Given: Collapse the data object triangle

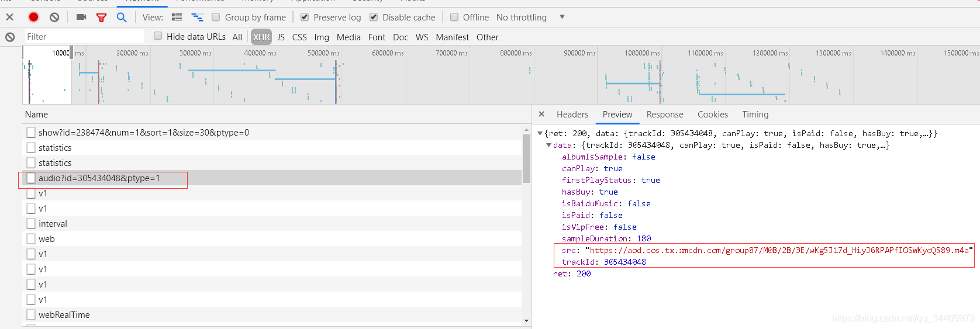Looking at the screenshot, I should (548, 145).
